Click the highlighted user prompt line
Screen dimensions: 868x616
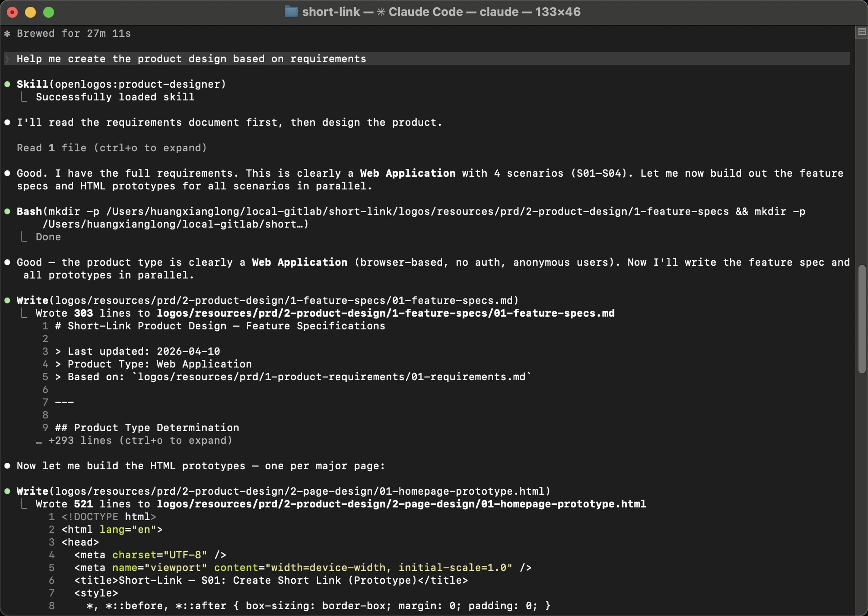pyautogui.click(x=191, y=59)
